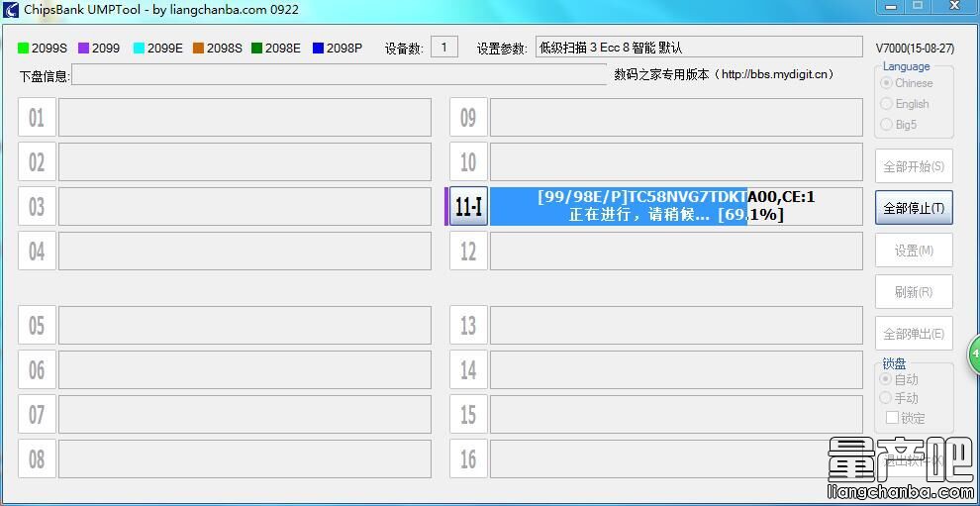Click port button 14
Screen dimensions: 980x506
[469, 369]
